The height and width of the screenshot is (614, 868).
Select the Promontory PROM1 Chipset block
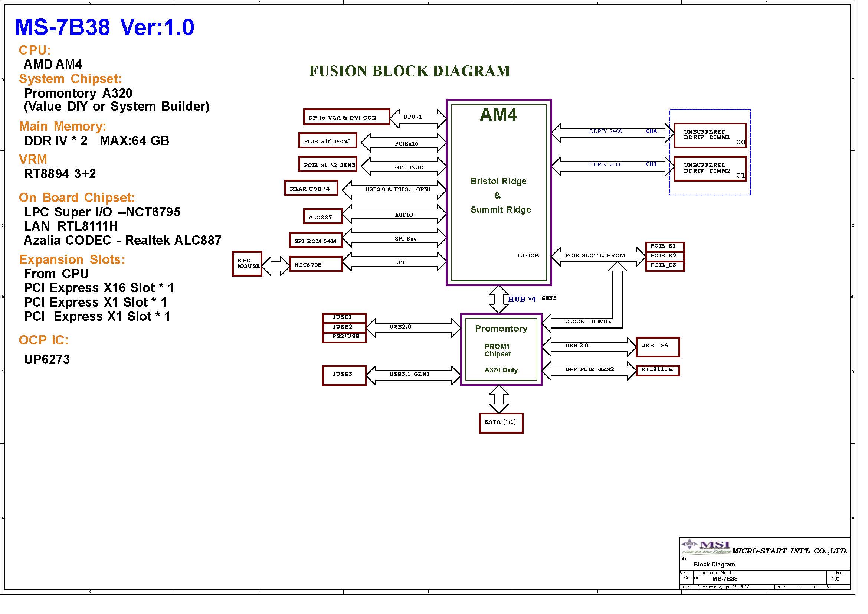[501, 350]
